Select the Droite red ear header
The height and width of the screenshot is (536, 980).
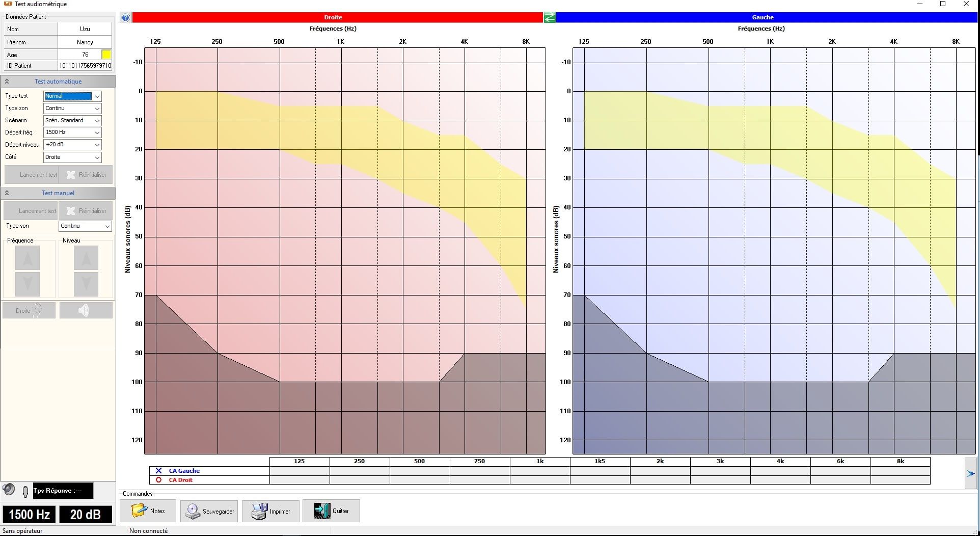[x=333, y=17]
